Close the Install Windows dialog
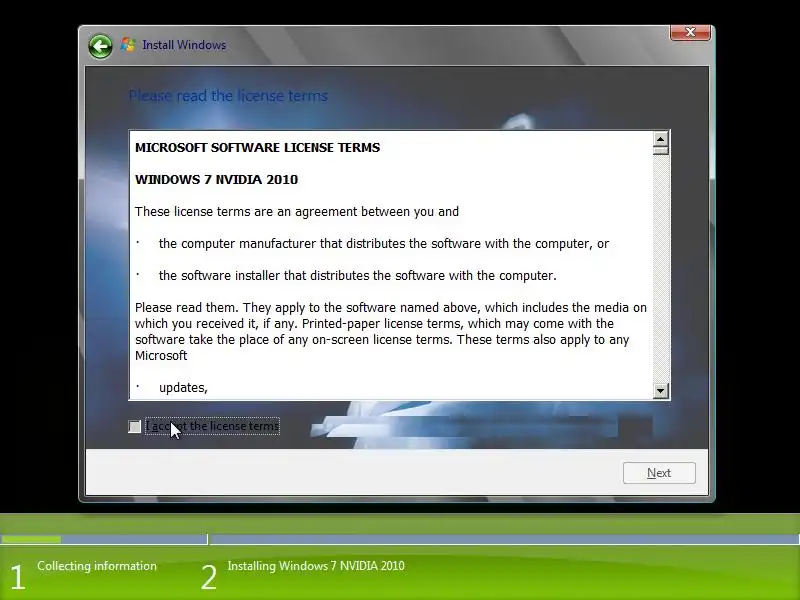This screenshot has width=800, height=600. coord(690,32)
